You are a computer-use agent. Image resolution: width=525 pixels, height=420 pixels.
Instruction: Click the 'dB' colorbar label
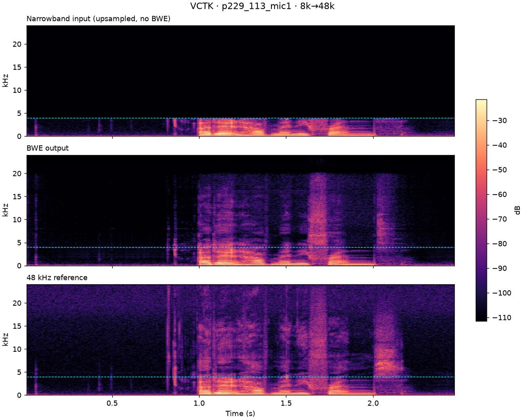pyautogui.click(x=517, y=210)
